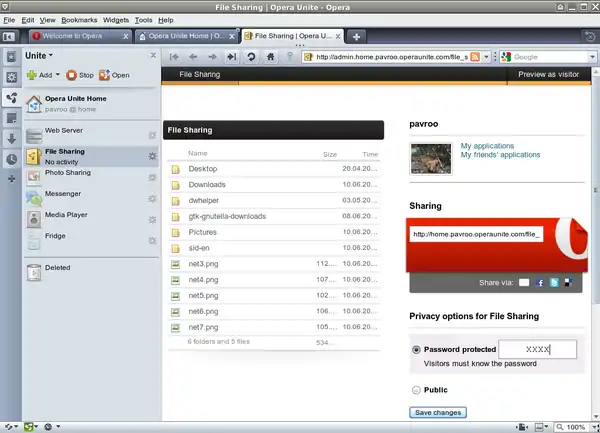Open the Unite panel in the sidebar
Image resolution: width=600 pixels, height=433 pixels.
[x=11, y=98]
